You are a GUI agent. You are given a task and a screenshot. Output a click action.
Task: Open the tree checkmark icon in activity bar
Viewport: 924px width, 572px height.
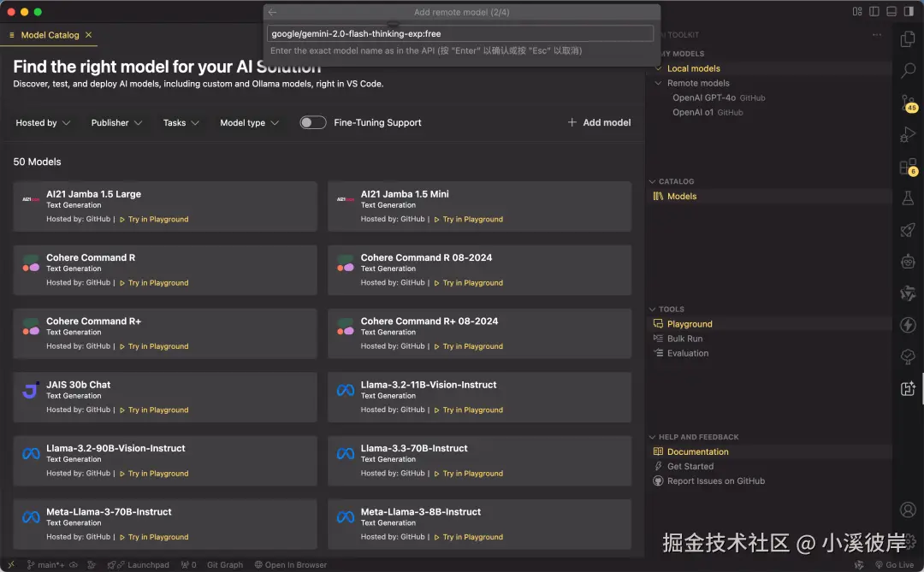click(x=908, y=357)
